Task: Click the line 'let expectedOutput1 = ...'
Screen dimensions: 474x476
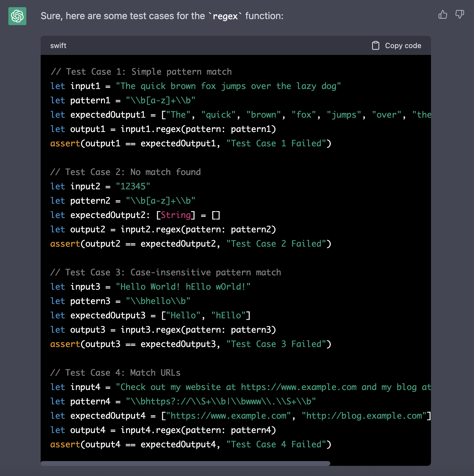Action: [241, 115]
